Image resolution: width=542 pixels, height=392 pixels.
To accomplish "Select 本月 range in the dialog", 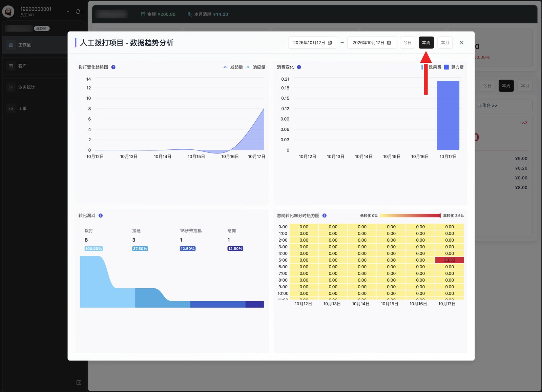I will coord(445,43).
